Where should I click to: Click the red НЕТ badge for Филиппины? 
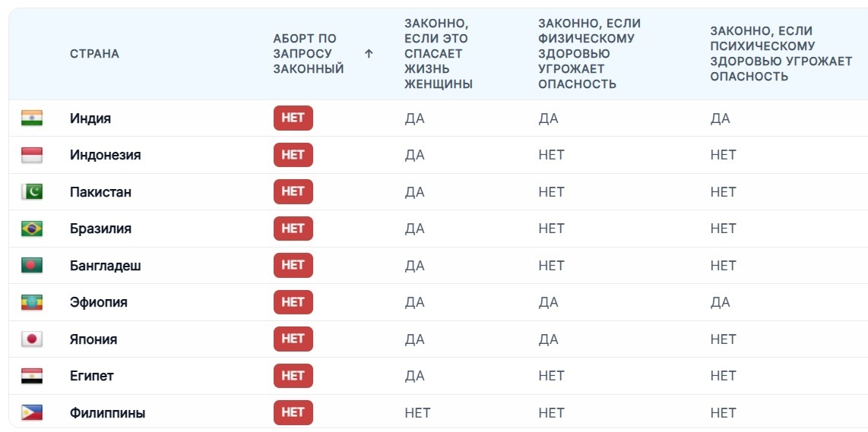[x=293, y=413]
